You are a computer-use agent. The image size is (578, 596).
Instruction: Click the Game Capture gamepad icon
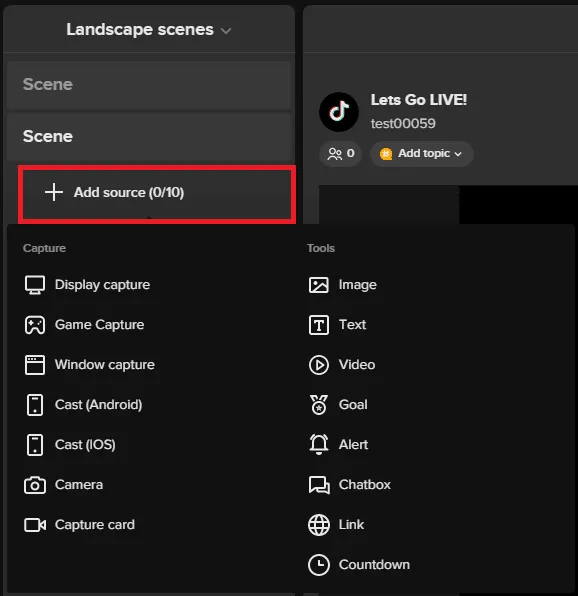(35, 325)
